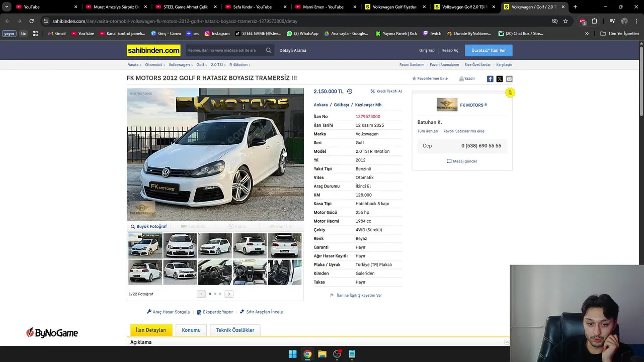Share listing on X icon
644x362 pixels.
point(500,79)
